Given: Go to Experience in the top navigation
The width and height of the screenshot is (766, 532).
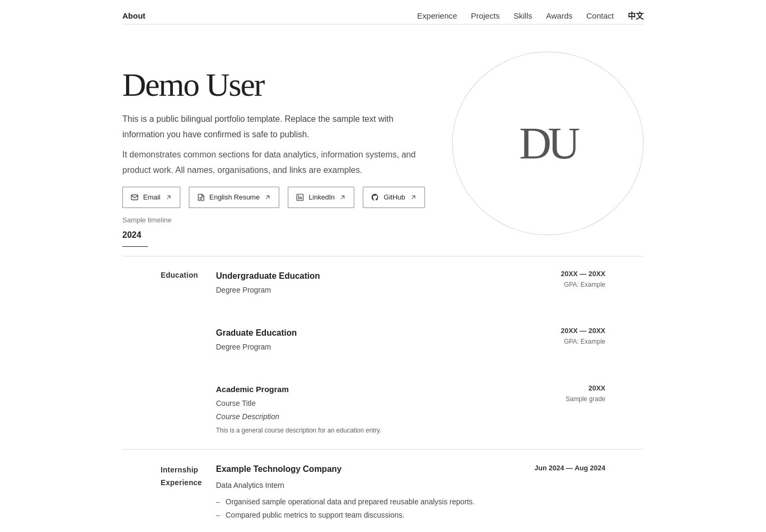Looking at the screenshot, I should pos(437,16).
